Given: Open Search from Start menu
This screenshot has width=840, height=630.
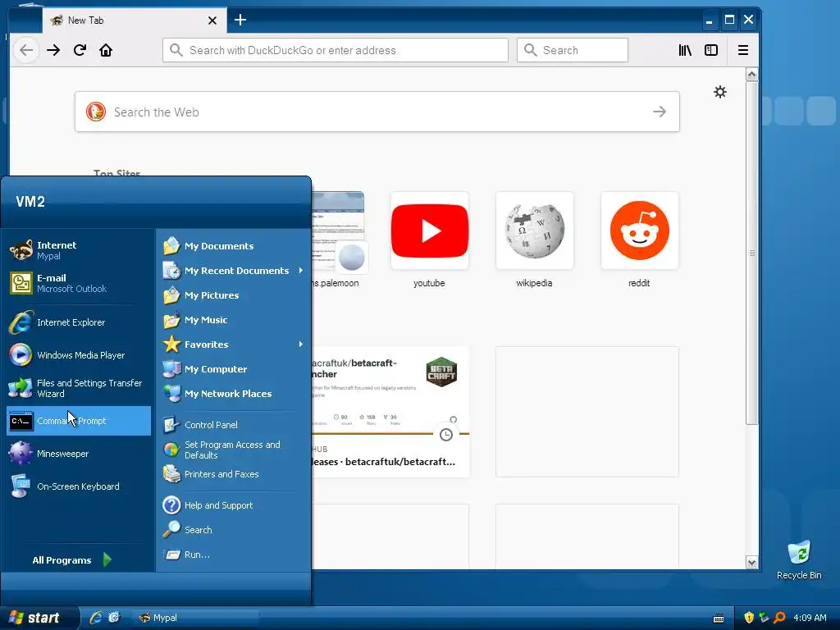Looking at the screenshot, I should (233, 530).
